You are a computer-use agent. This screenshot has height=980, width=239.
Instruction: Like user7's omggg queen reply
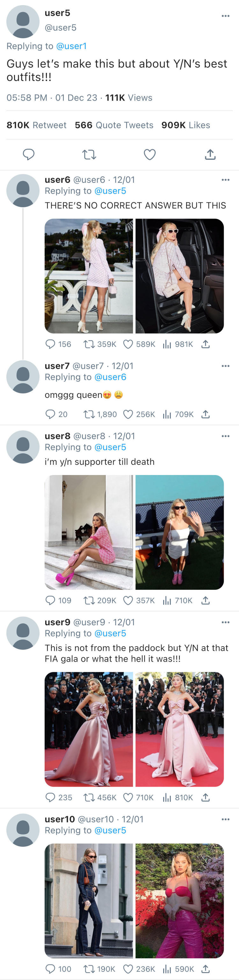click(128, 414)
